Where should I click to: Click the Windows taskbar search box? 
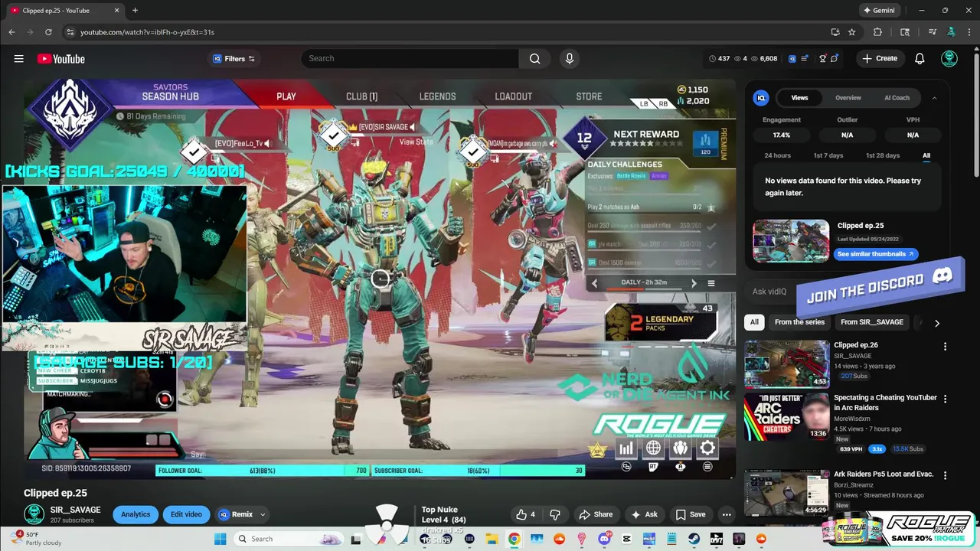coord(289,539)
